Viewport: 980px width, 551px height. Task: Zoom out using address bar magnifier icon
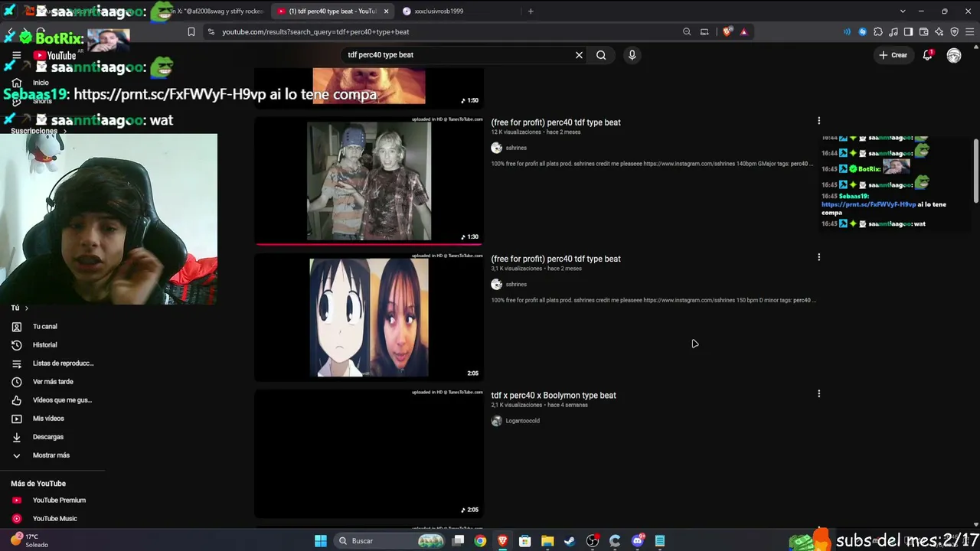click(687, 32)
